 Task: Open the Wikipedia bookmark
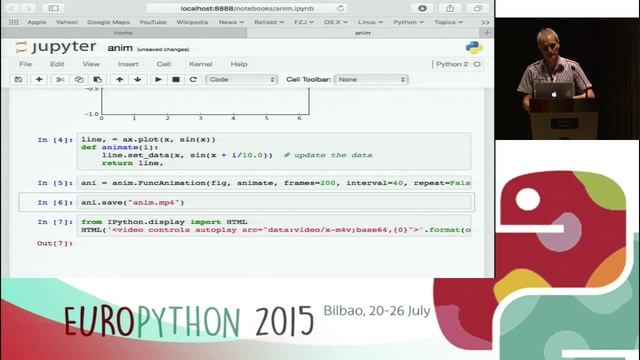(x=192, y=22)
